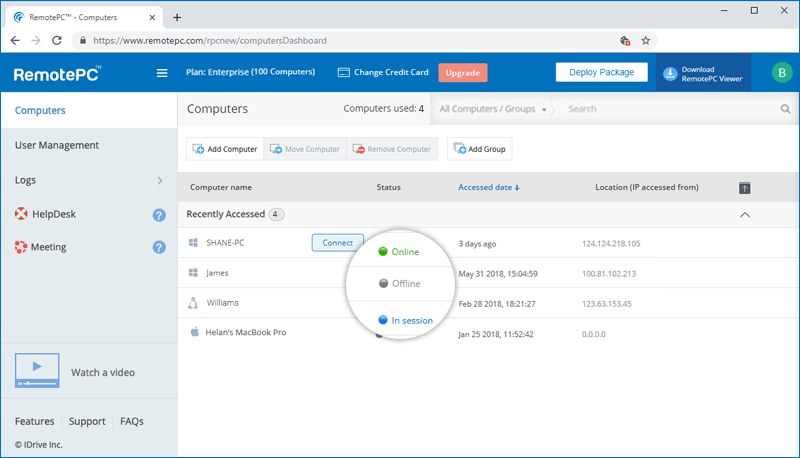The width and height of the screenshot is (800, 458).
Task: Click the credit card icon
Action: pyautogui.click(x=343, y=72)
